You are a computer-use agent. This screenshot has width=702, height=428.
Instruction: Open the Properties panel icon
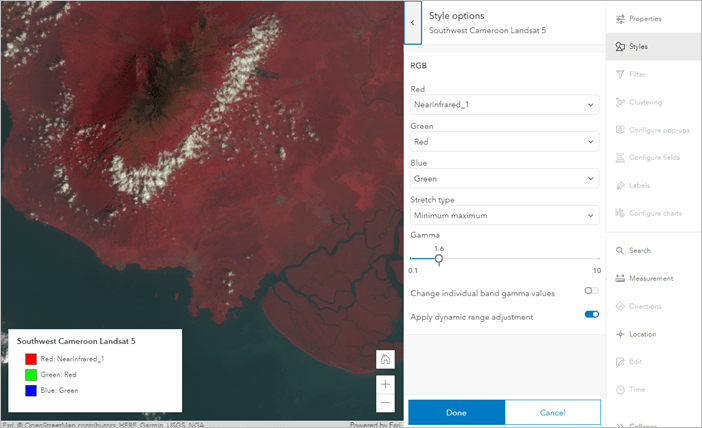point(620,19)
